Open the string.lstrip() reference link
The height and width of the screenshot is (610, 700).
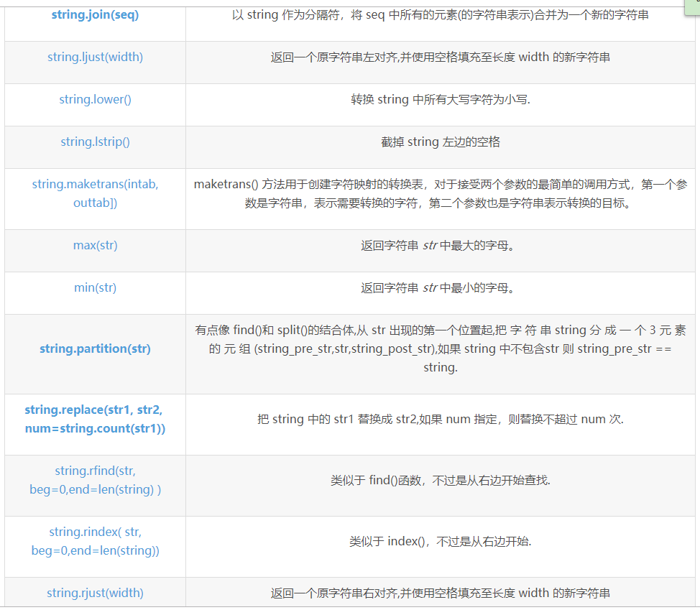tap(95, 142)
